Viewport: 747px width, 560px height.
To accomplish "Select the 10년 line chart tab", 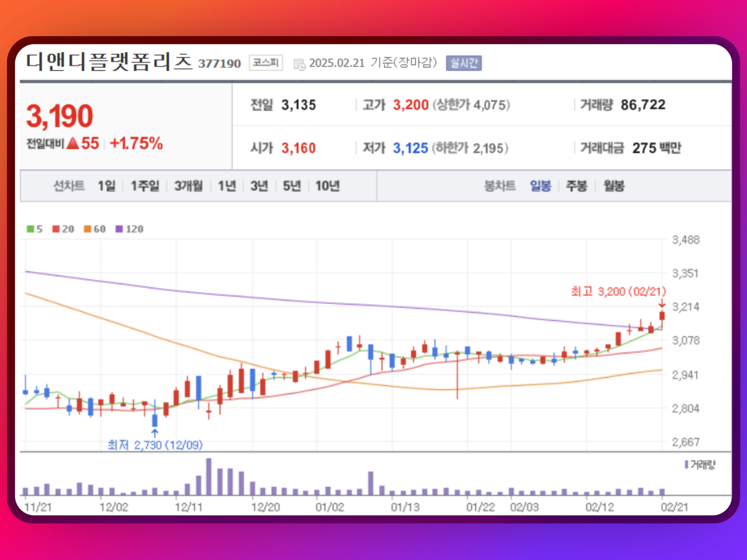I will click(327, 186).
